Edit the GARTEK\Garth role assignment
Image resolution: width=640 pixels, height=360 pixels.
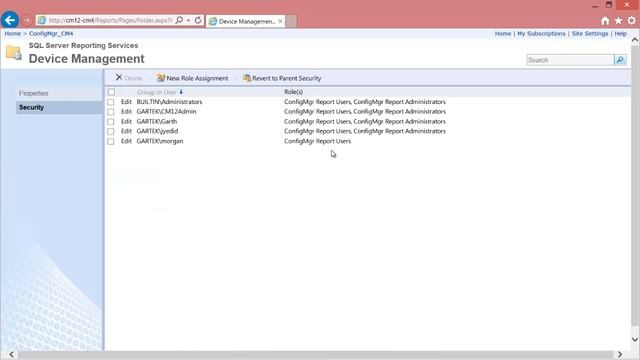(x=126, y=121)
